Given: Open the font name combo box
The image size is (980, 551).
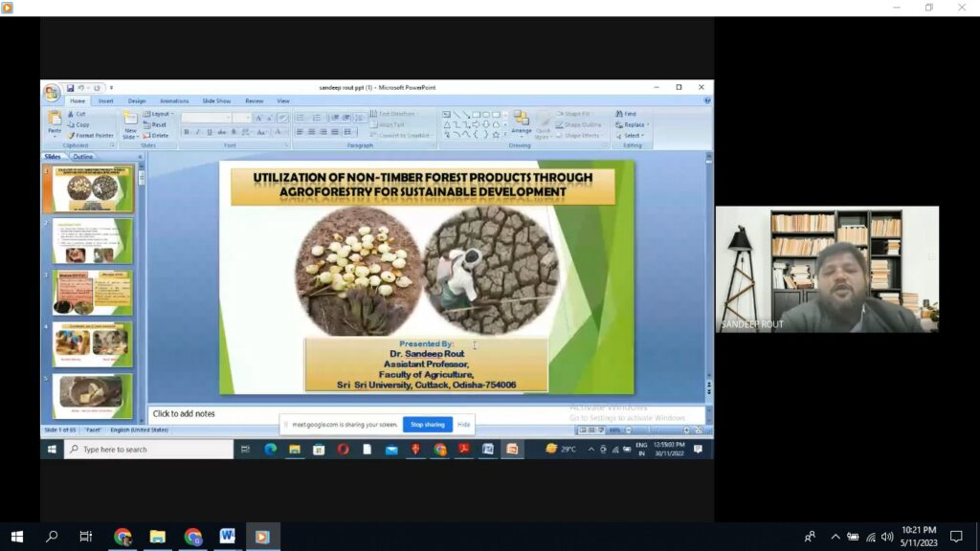Looking at the screenshot, I should click(x=206, y=118).
